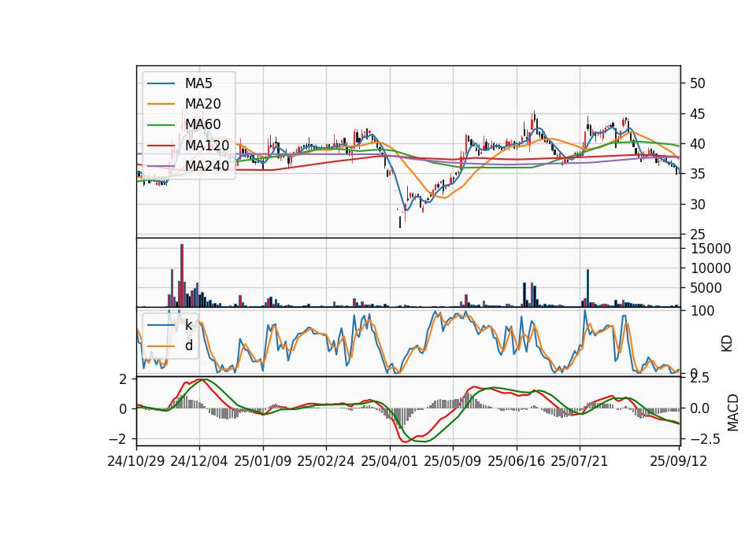This screenshot has width=756, height=543.
Task: Click the 25/09/12 date axis label
Action: tap(679, 461)
